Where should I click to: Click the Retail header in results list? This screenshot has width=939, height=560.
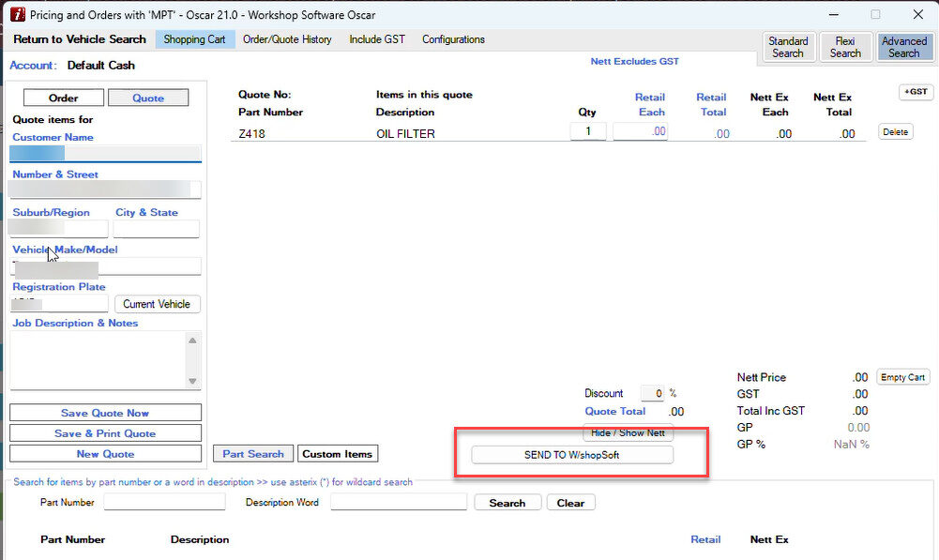[x=705, y=539]
